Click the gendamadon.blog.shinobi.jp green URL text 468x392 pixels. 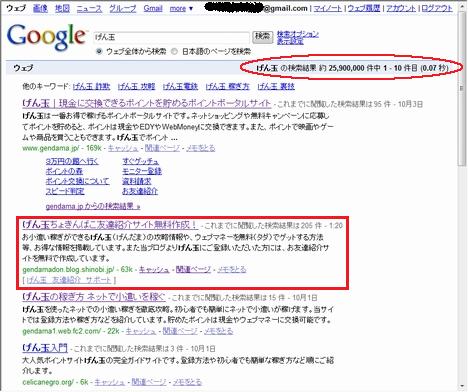[x=68, y=269]
